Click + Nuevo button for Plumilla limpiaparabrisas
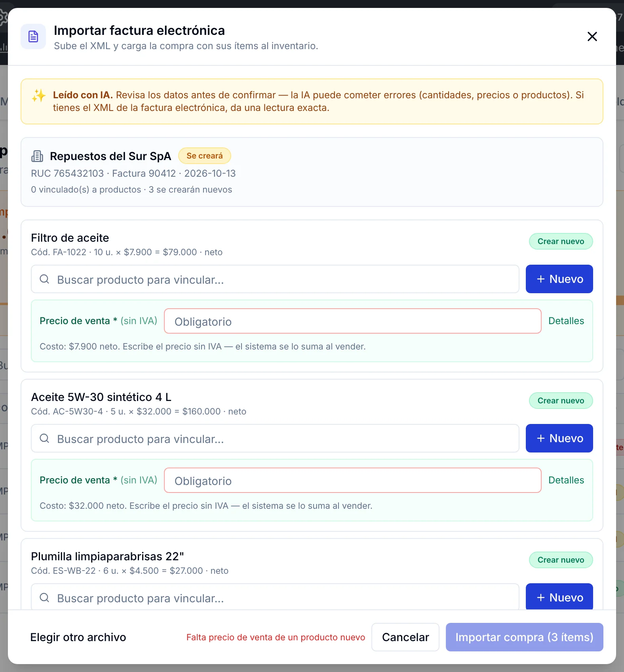Viewport: 624px width, 672px height. coord(559,597)
